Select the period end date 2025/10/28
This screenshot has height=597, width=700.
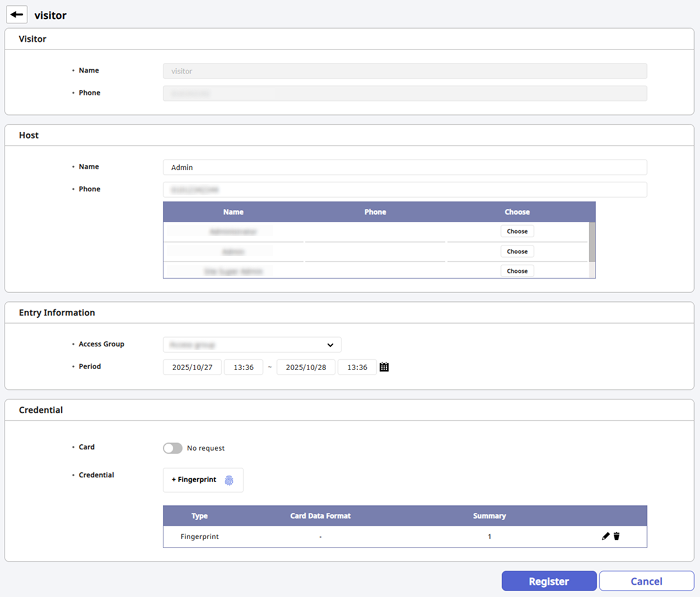(x=306, y=367)
